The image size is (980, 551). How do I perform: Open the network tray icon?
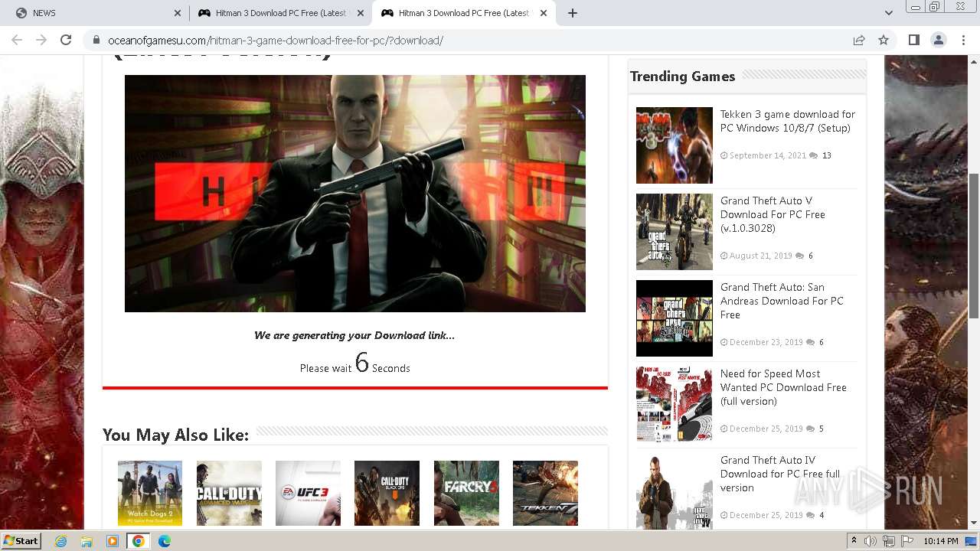tap(889, 541)
